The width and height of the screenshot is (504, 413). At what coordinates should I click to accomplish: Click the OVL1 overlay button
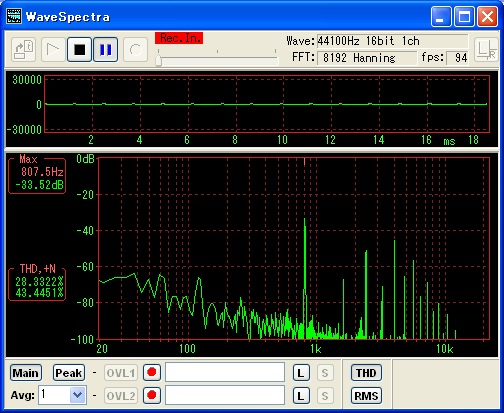(x=121, y=373)
